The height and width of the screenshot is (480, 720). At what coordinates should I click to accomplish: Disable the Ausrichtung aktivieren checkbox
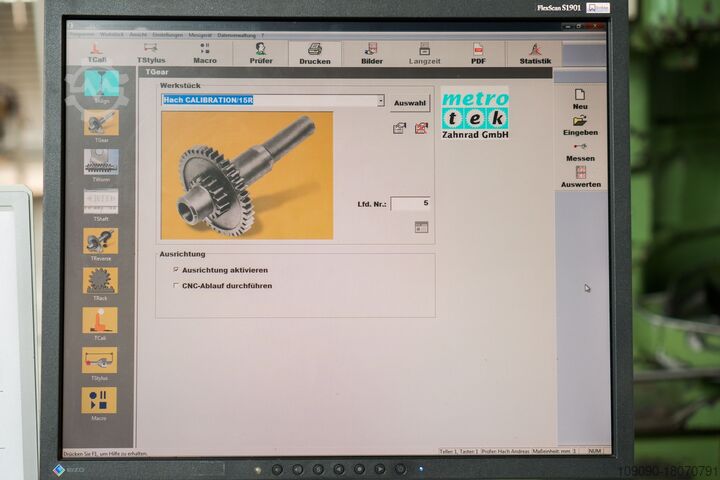click(177, 270)
